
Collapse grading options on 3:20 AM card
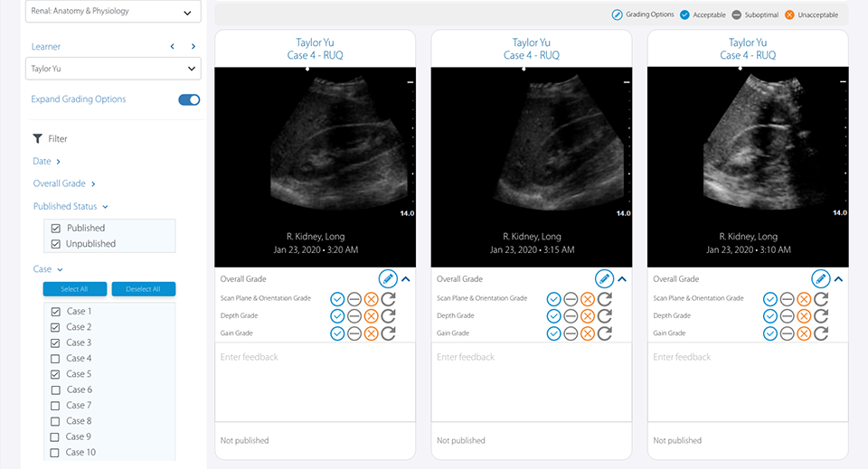coord(406,279)
